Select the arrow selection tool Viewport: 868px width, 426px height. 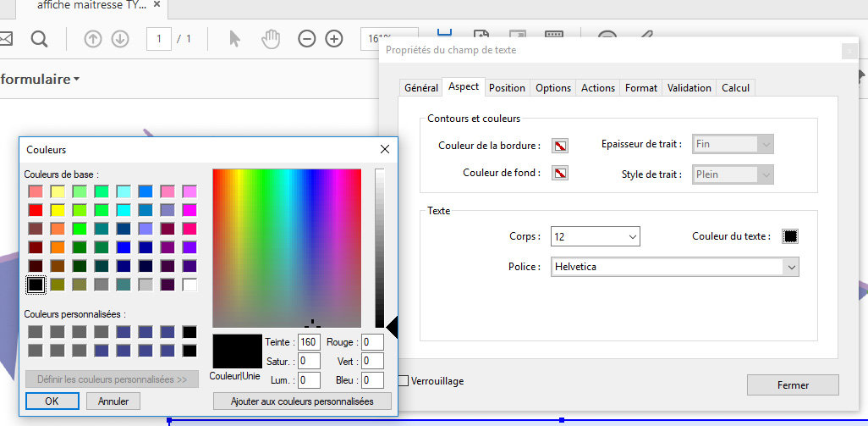pyautogui.click(x=235, y=39)
